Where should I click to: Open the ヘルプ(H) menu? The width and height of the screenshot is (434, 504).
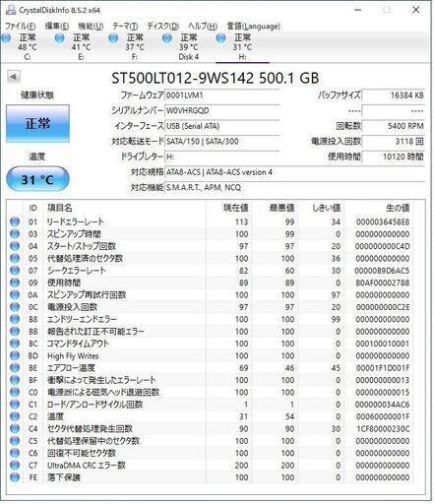[203, 26]
